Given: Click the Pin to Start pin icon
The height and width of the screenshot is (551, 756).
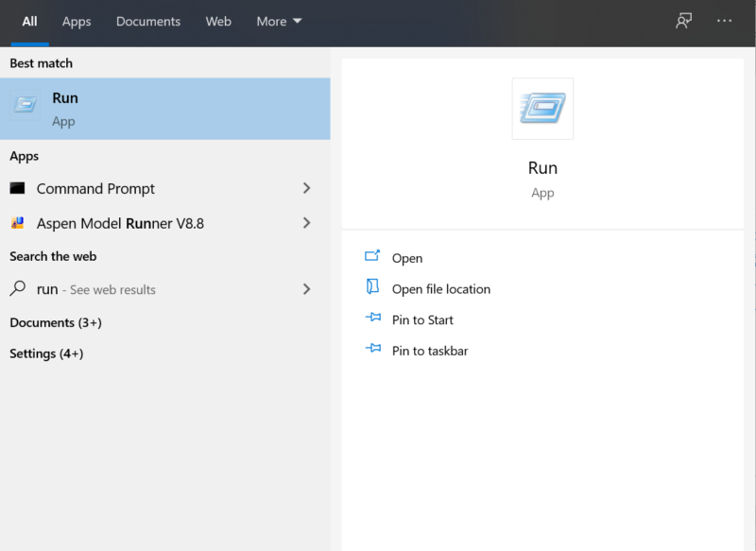Looking at the screenshot, I should pos(372,319).
